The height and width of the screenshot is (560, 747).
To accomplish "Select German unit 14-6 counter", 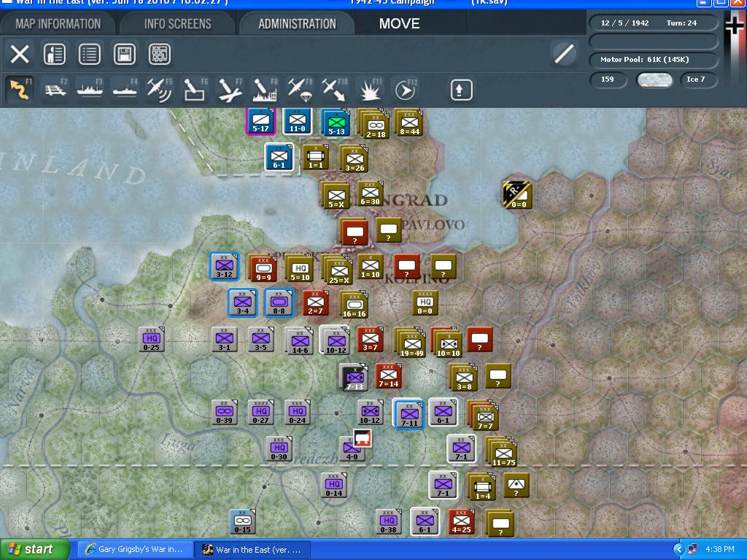I will click(x=300, y=341).
